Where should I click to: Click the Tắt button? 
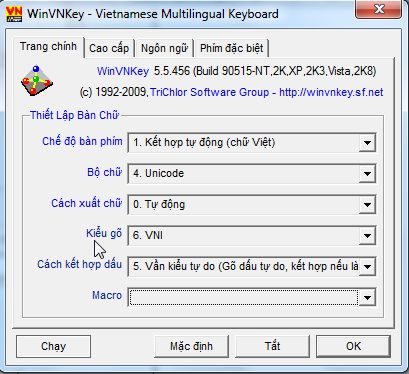pyautogui.click(x=272, y=346)
